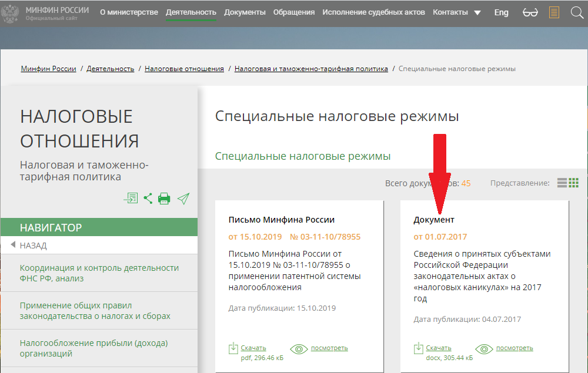Go to Минфин России breadcrumb
588x373 pixels.
[x=48, y=69]
